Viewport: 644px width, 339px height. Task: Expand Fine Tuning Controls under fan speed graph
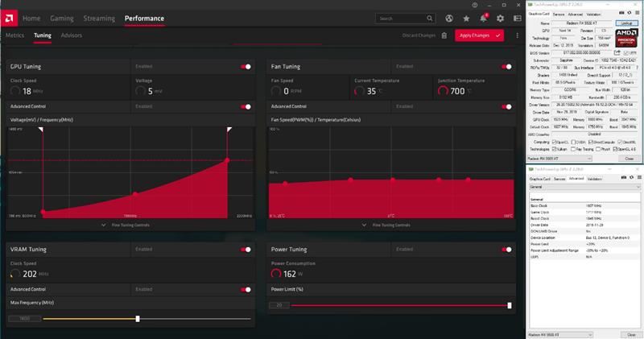386,225
